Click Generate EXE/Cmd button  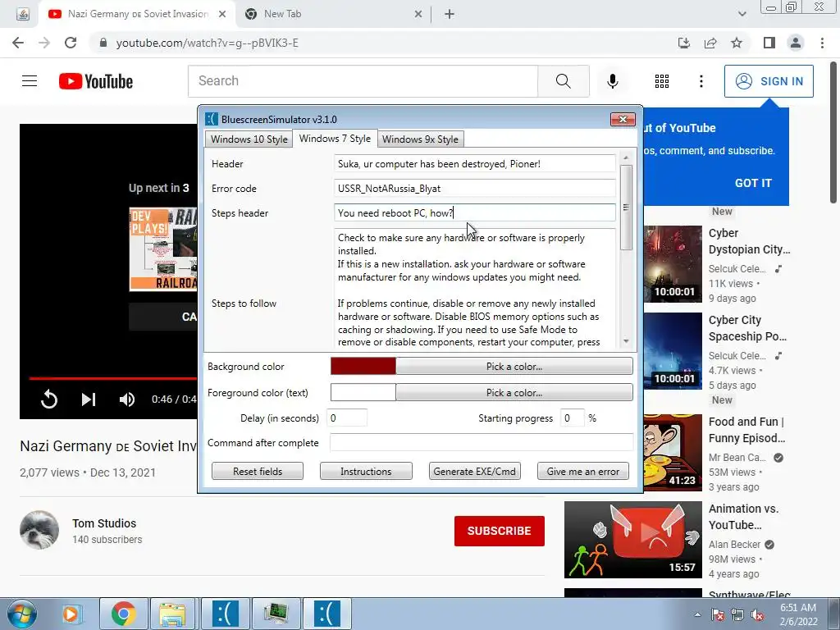tap(475, 472)
